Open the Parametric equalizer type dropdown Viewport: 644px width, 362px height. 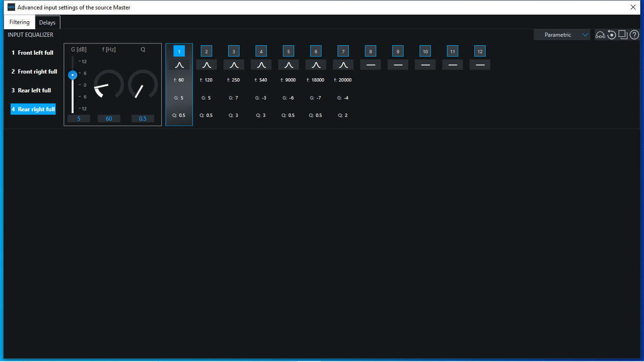tap(561, 35)
